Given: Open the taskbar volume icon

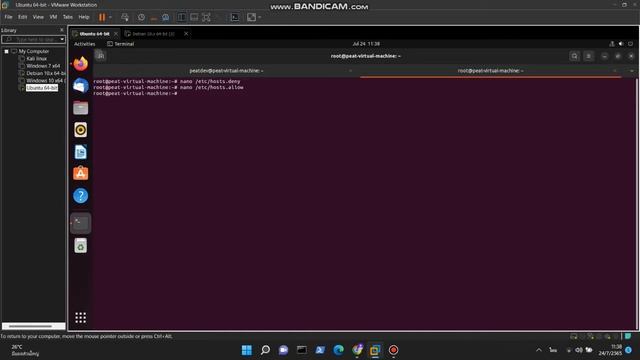Looking at the screenshot, I should [x=579, y=350].
